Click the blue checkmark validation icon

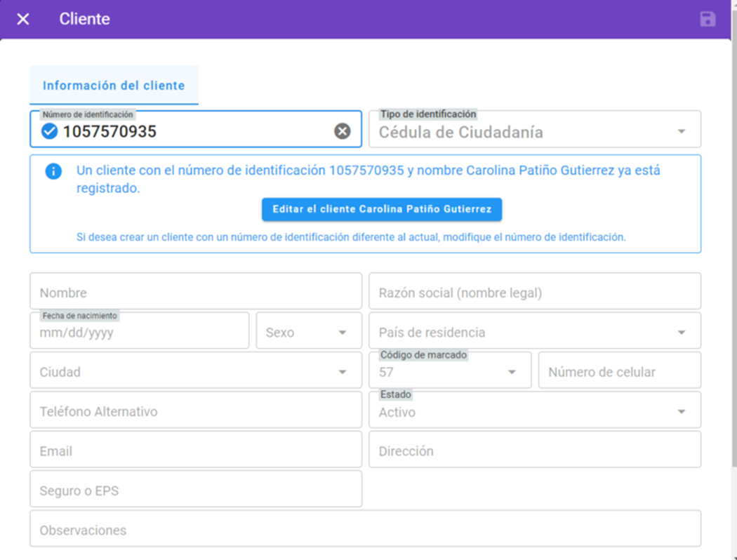(x=49, y=131)
